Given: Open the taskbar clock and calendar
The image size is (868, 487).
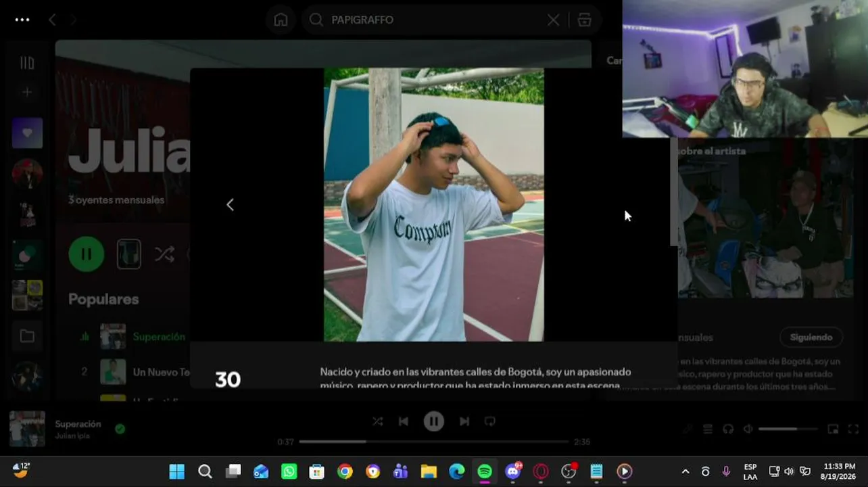Looking at the screenshot, I should click(x=840, y=471).
